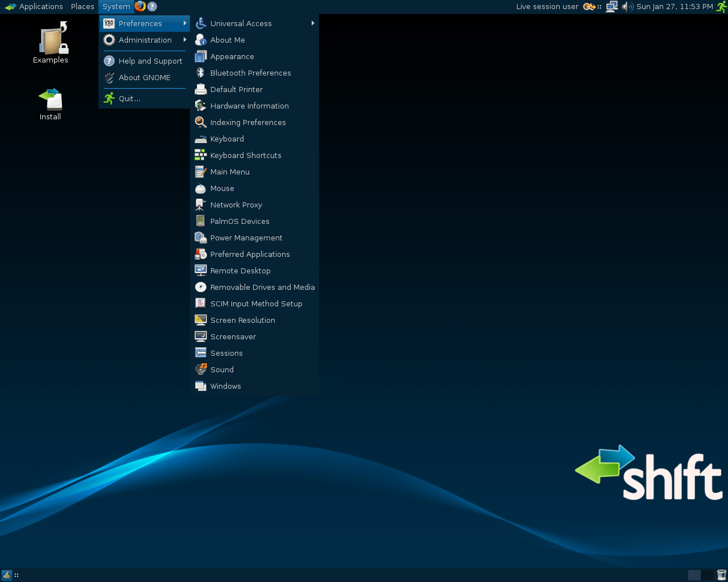Click the Network Proxy icon

[201, 205]
